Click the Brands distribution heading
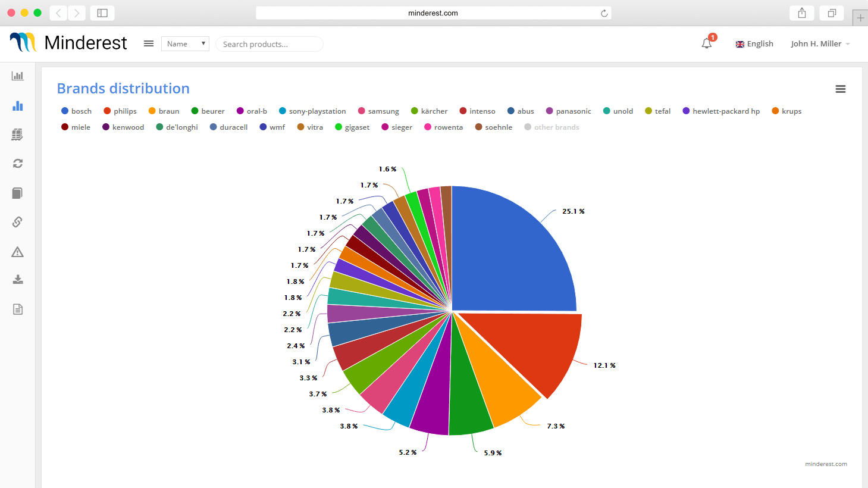The image size is (868, 488). tap(123, 88)
